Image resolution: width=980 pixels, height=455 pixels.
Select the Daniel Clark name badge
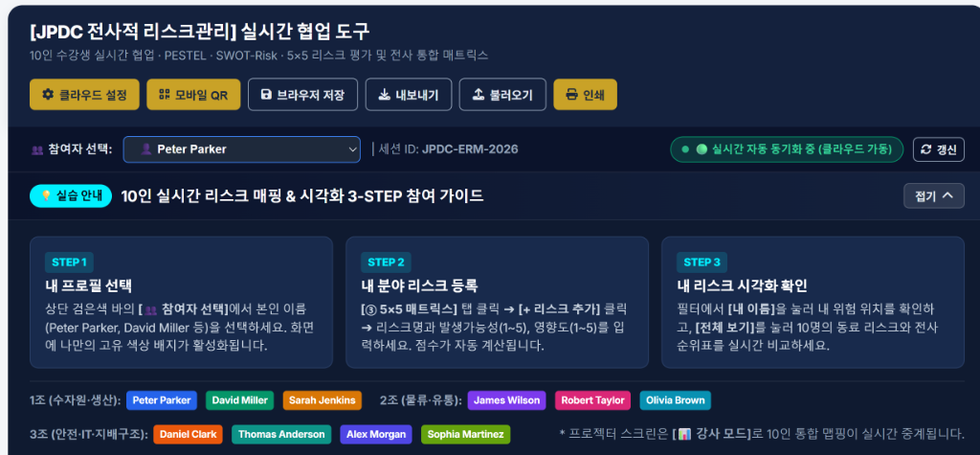pos(189,434)
